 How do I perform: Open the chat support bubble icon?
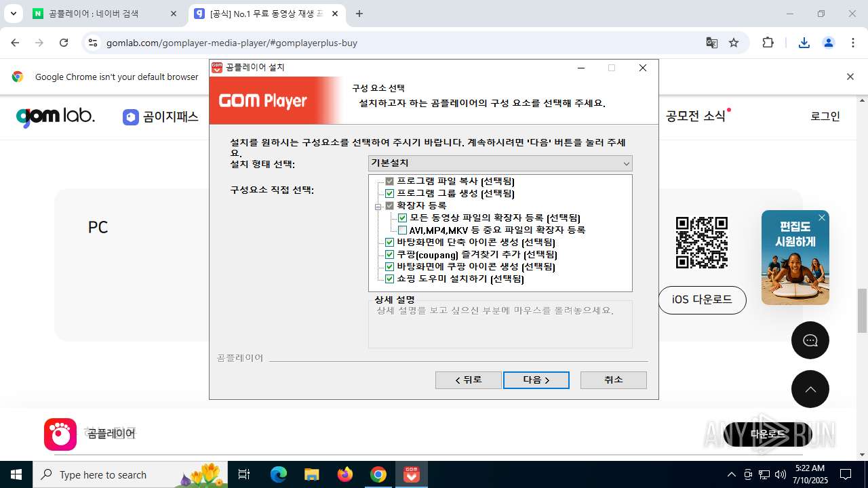pyautogui.click(x=810, y=340)
